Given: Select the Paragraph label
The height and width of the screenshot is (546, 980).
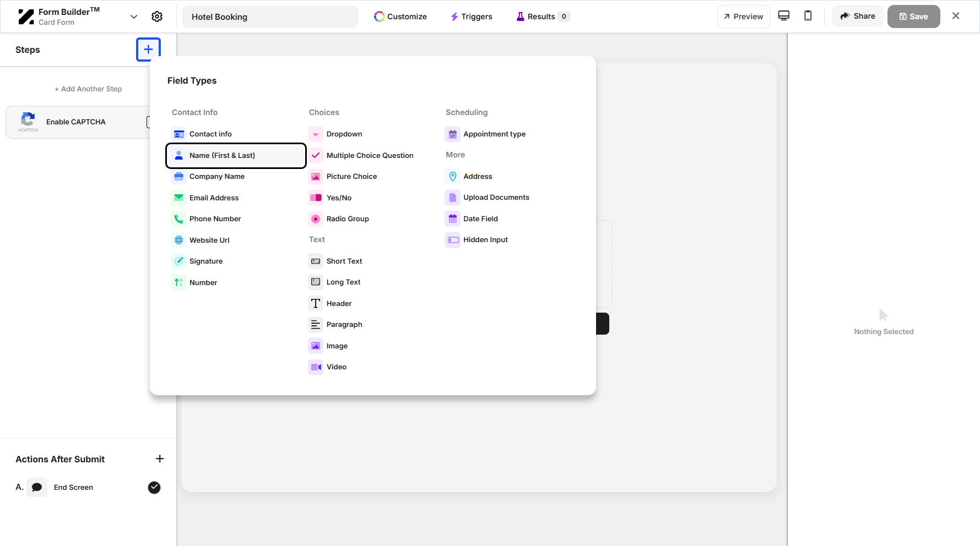Looking at the screenshot, I should (344, 324).
